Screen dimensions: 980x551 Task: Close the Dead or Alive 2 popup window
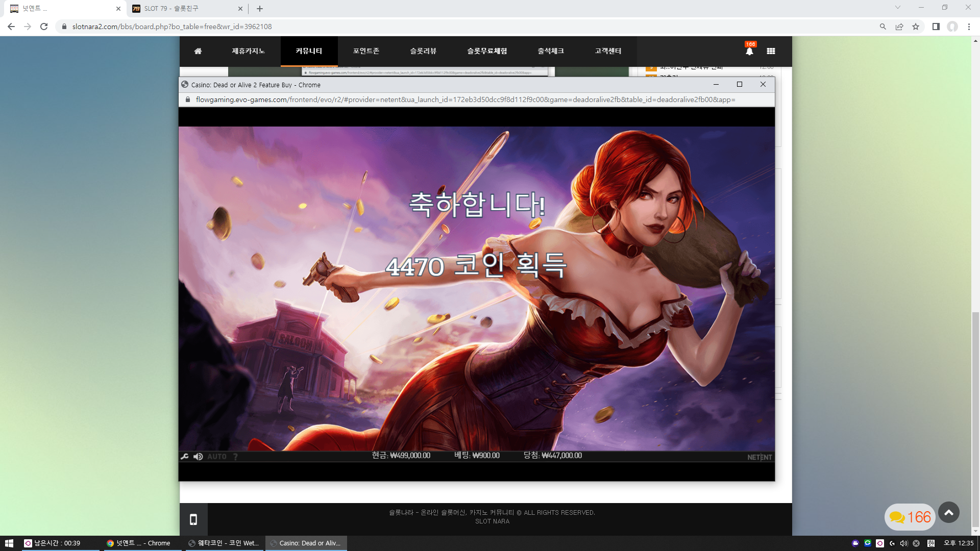click(x=763, y=85)
